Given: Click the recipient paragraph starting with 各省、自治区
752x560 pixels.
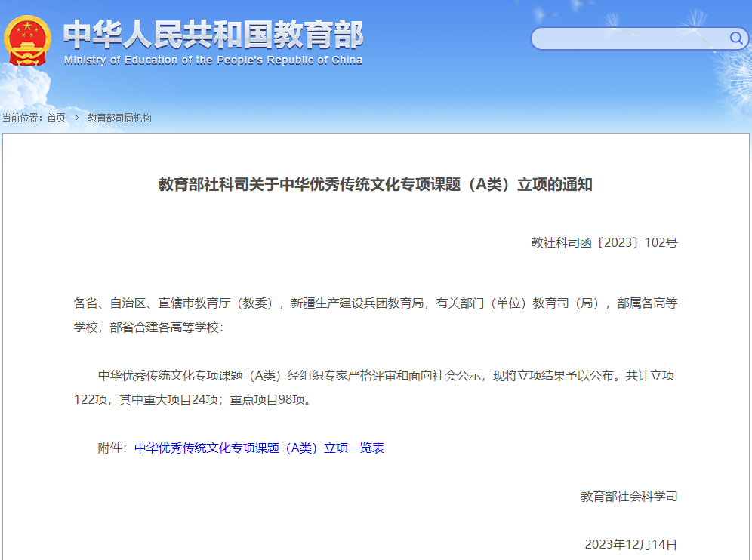Looking at the screenshot, I should pyautogui.click(x=375, y=303).
